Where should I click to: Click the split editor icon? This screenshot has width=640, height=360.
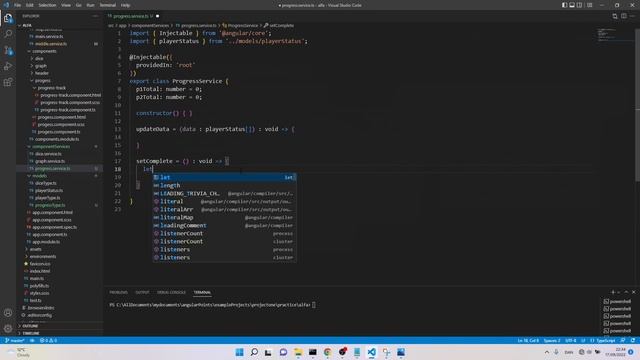pos(623,16)
